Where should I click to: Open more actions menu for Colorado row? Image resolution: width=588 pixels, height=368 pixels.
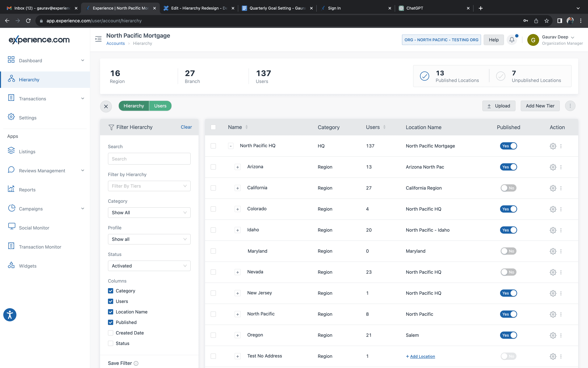(561, 209)
